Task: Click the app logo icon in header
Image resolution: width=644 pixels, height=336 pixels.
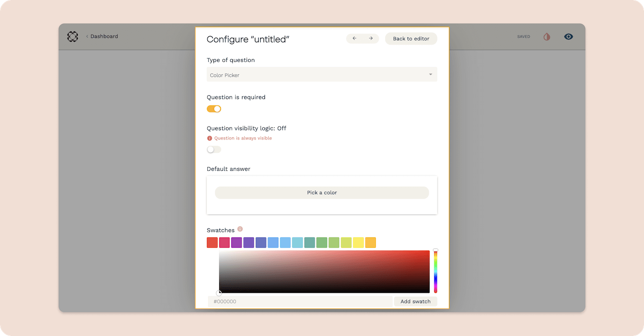Action: (73, 37)
